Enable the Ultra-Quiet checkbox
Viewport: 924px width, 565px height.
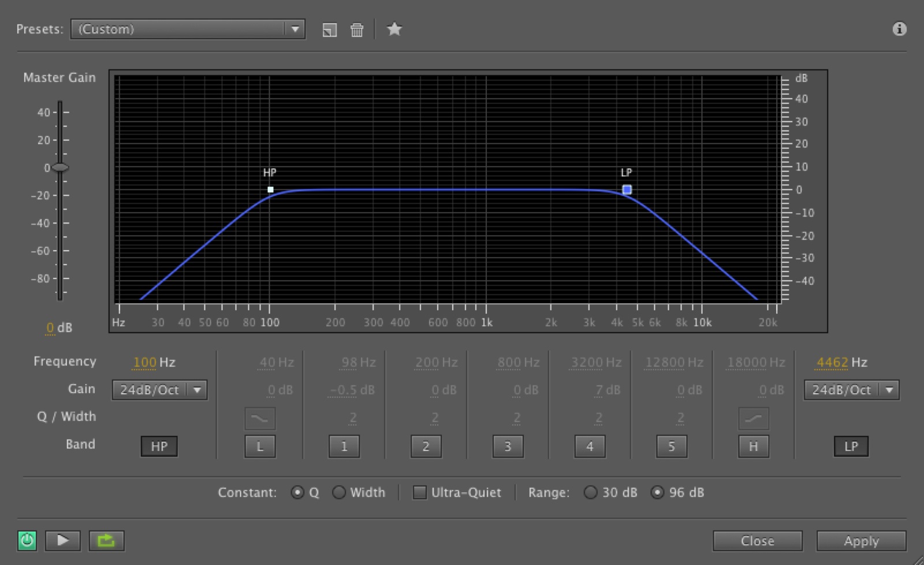point(420,492)
